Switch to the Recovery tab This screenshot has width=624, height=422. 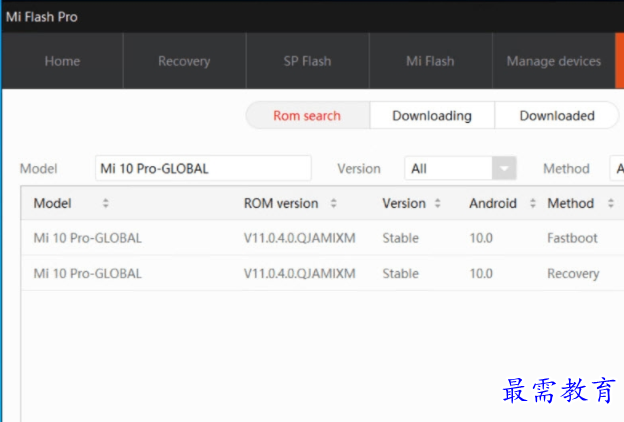(x=184, y=61)
